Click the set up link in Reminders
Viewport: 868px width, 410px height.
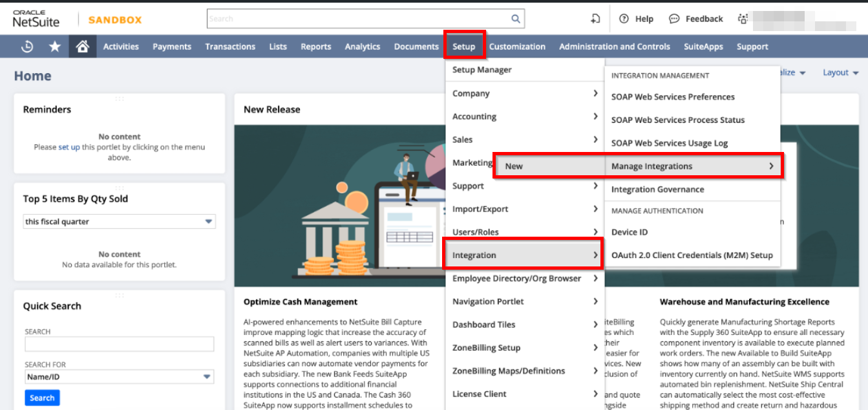[69, 147]
